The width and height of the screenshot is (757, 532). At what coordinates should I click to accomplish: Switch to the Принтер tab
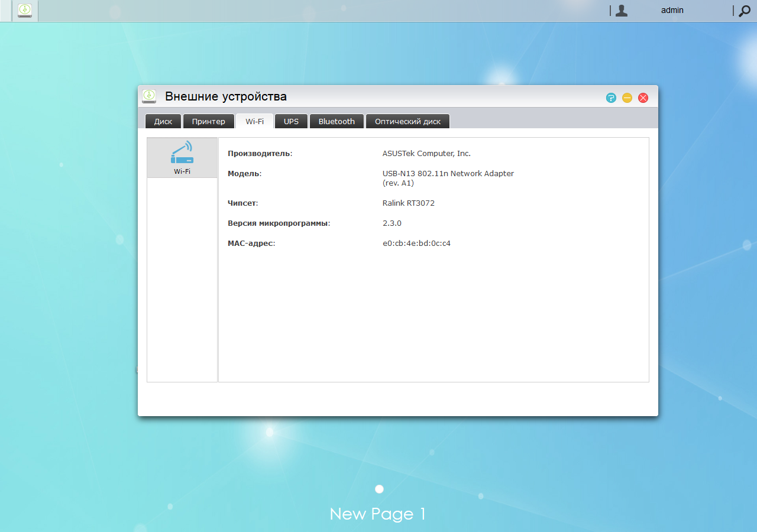click(x=208, y=121)
